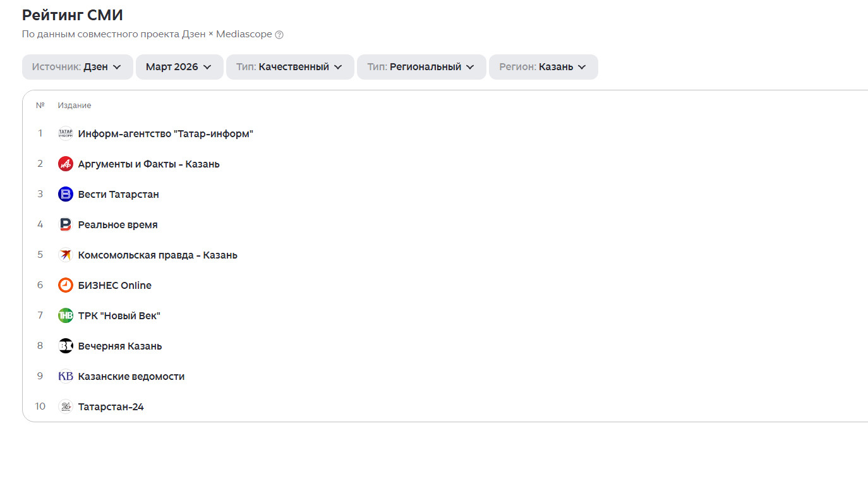Click the green ТНВ channel logo
This screenshot has width=868, height=488.
pyautogui.click(x=66, y=315)
